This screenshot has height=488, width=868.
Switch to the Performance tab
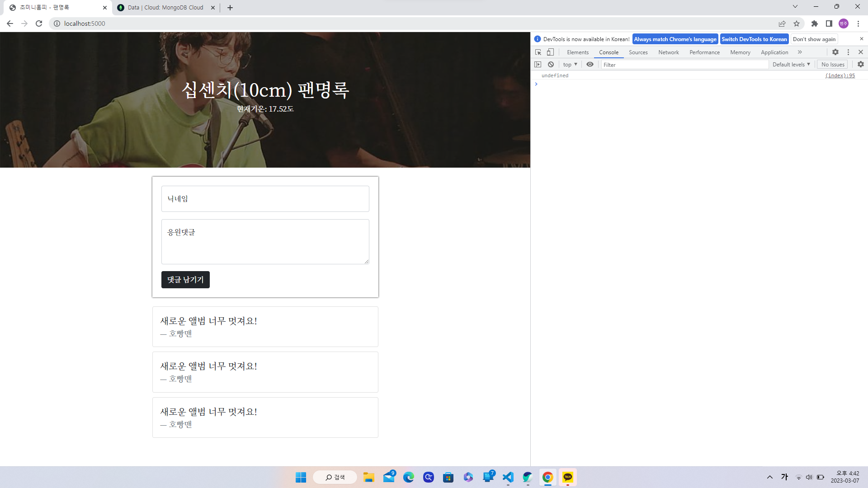tap(704, 52)
